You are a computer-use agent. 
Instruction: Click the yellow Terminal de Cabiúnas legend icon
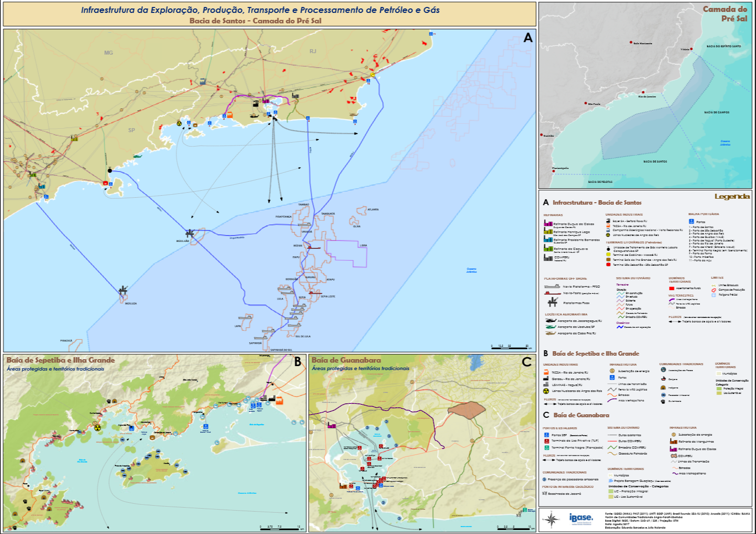click(608, 254)
